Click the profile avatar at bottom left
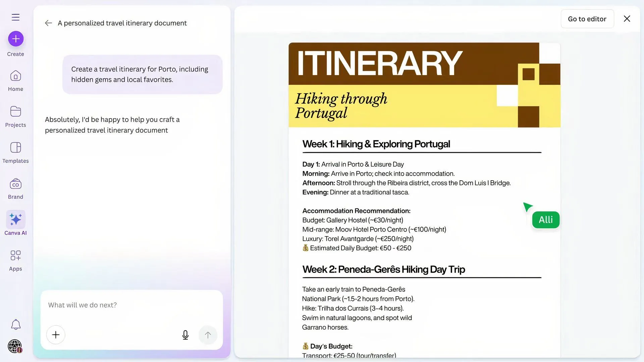 15,346
